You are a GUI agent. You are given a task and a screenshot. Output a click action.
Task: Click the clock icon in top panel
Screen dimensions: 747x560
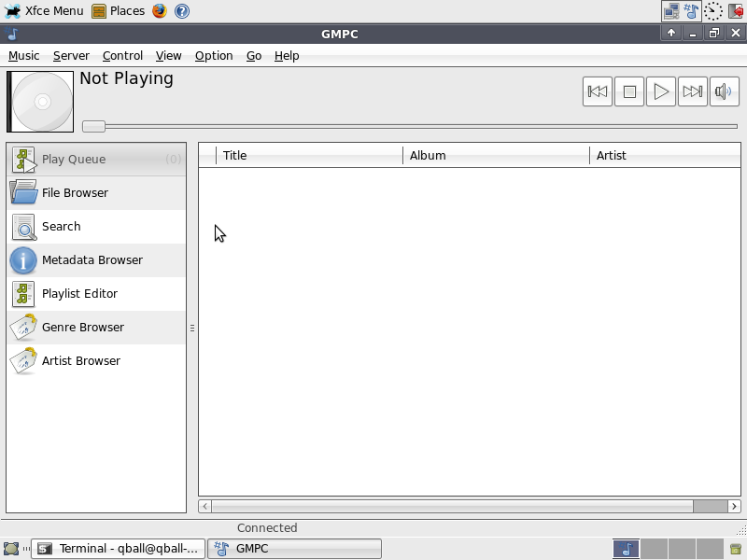pos(713,11)
